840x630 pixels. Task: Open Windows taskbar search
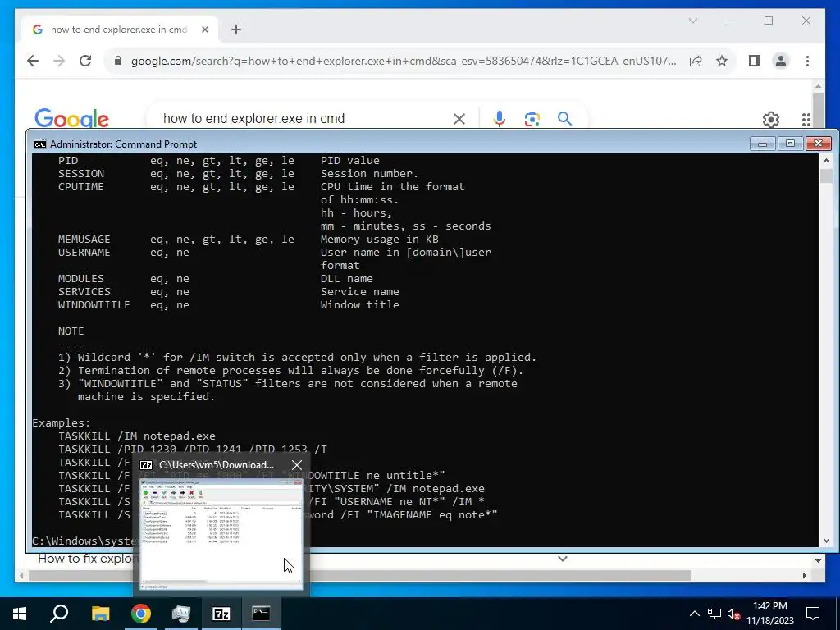59,614
